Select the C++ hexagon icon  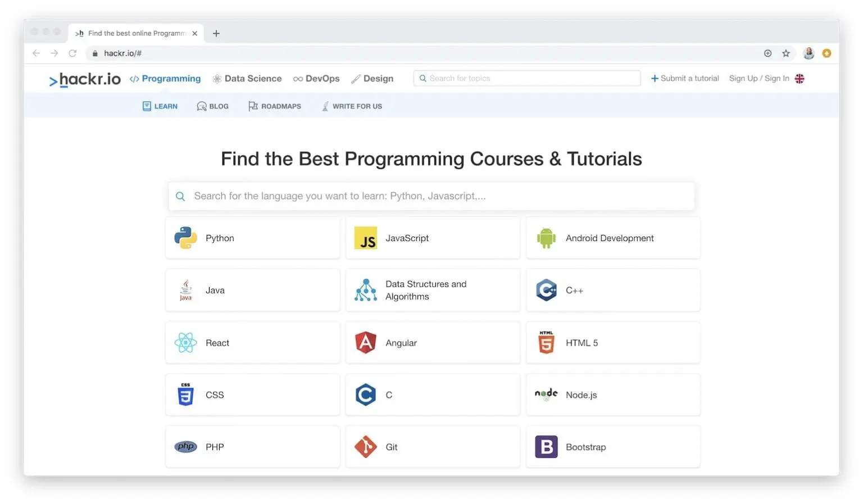(x=546, y=290)
